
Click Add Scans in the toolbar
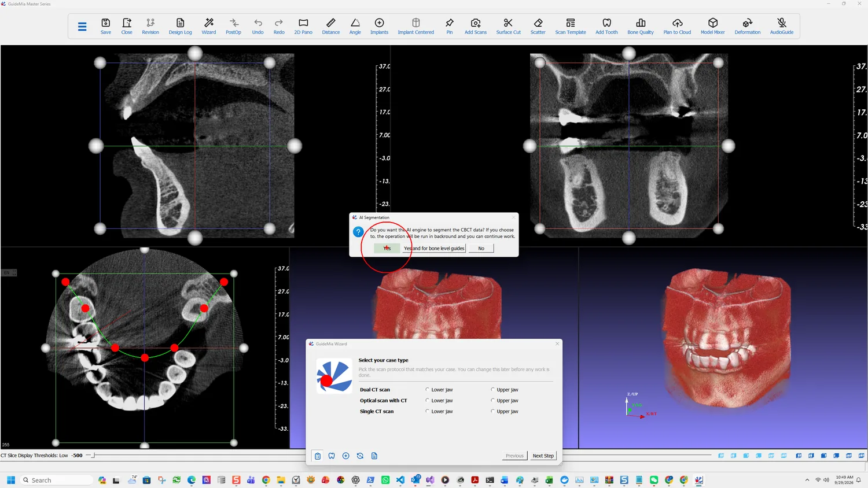pos(476,27)
